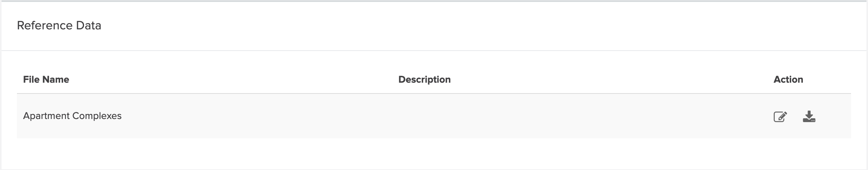Click the edit icon for Apartment Complexes
868x170 pixels.
coord(780,116)
